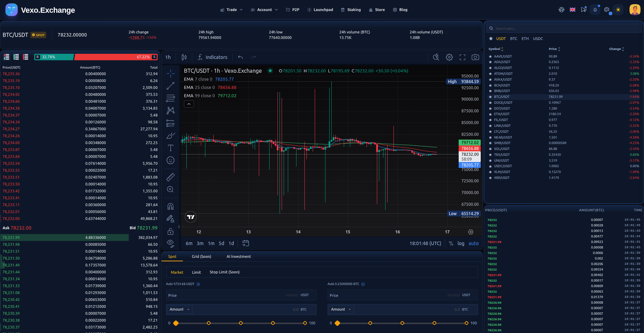Show favorite pairs with star filter
The image size is (644, 333).
point(491,39)
